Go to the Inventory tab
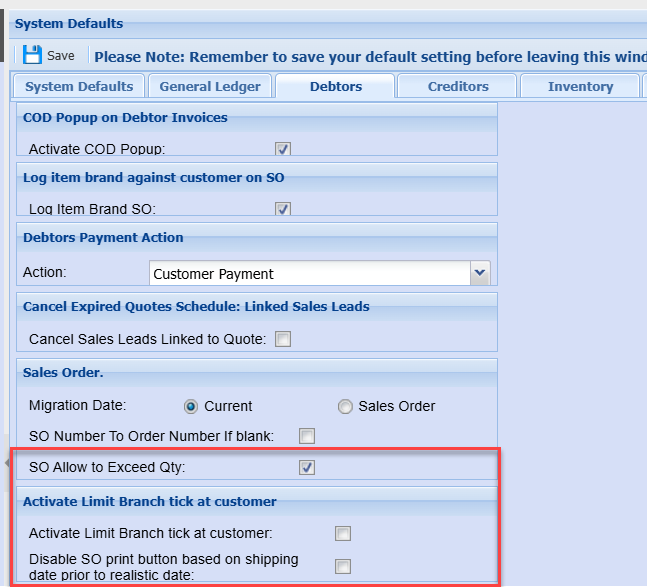The height and width of the screenshot is (587, 647). (x=580, y=86)
